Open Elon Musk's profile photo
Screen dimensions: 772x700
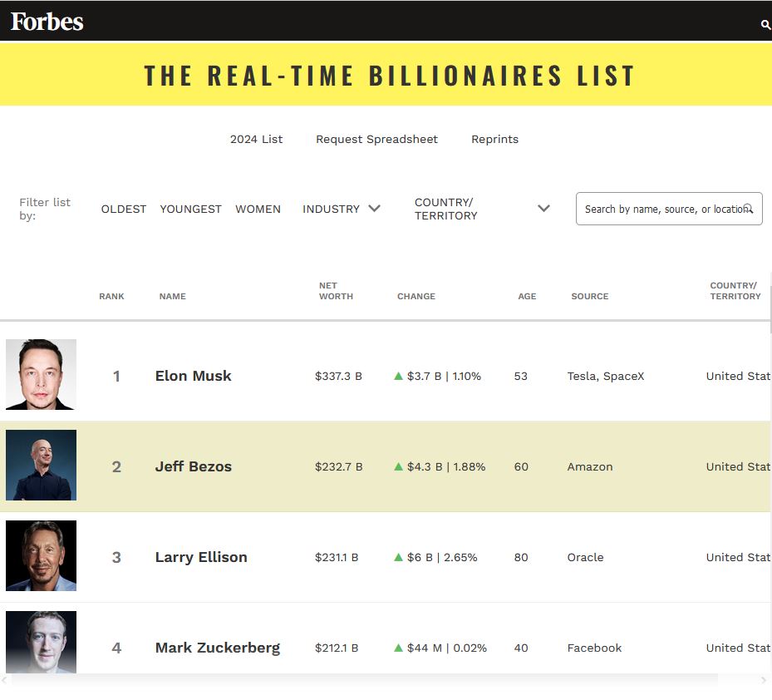point(41,374)
